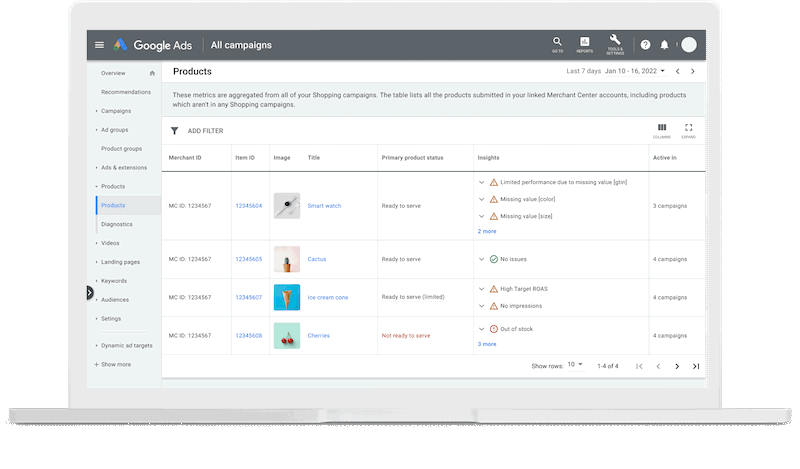Open Dynamic ad targets in sidebar
Screen dimensions: 800x469
pos(127,346)
